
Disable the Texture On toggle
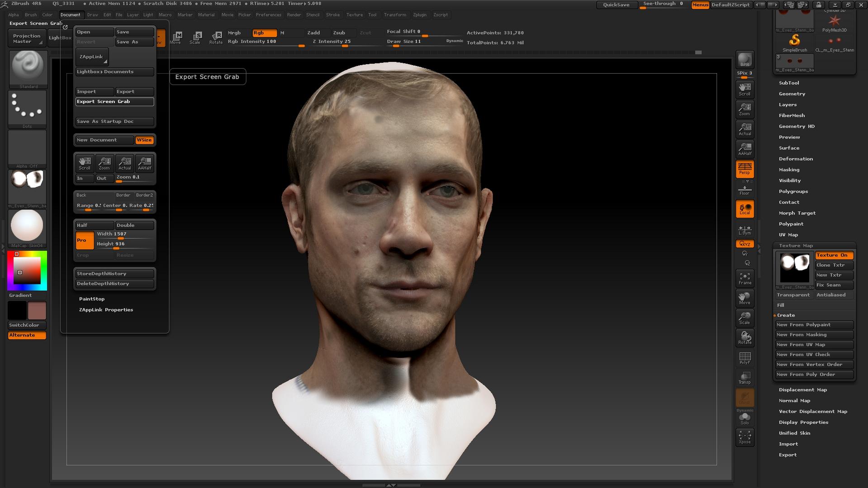[834, 255]
